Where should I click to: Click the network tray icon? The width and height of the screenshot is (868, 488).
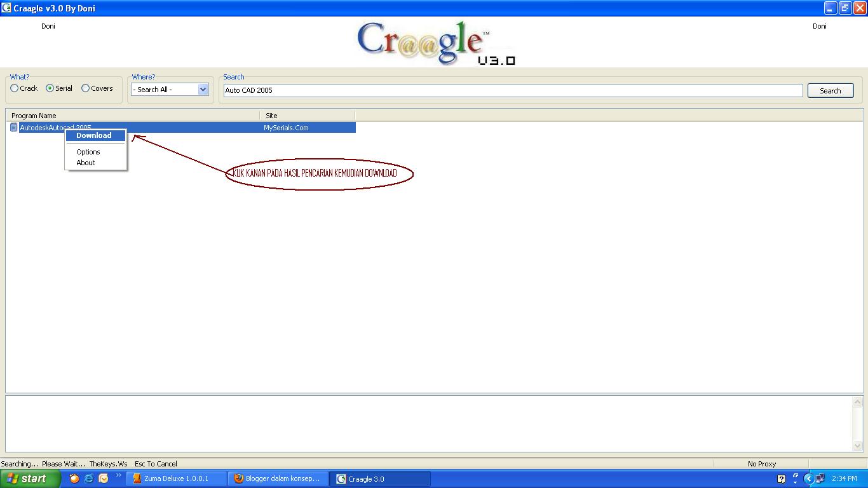pos(820,478)
